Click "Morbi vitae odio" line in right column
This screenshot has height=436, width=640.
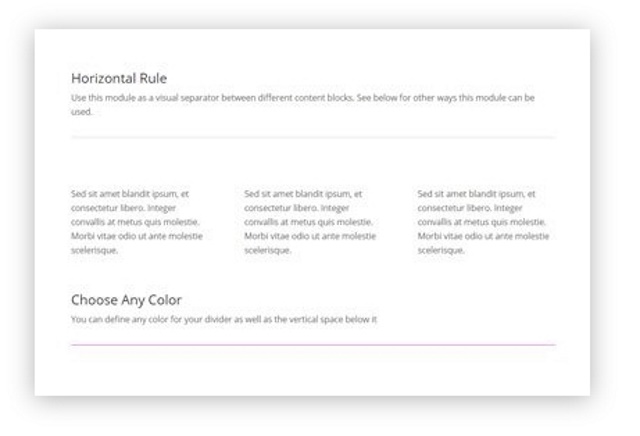[x=483, y=236]
